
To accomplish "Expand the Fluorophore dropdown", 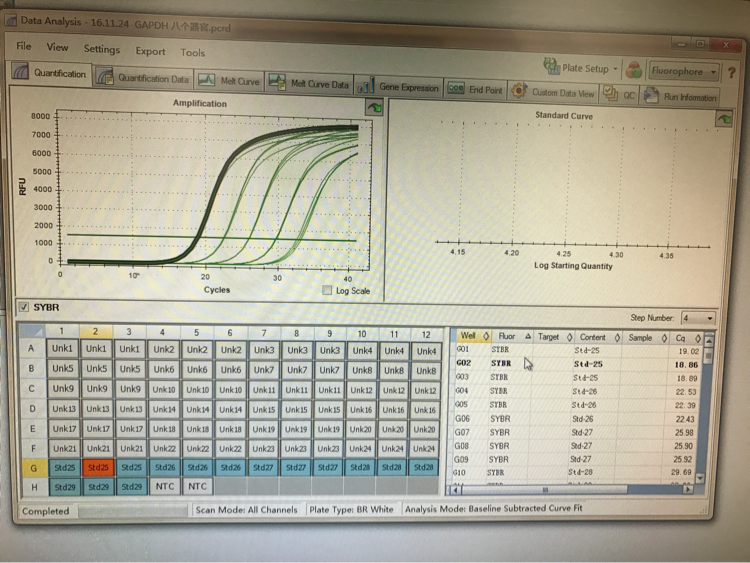I will click(684, 71).
